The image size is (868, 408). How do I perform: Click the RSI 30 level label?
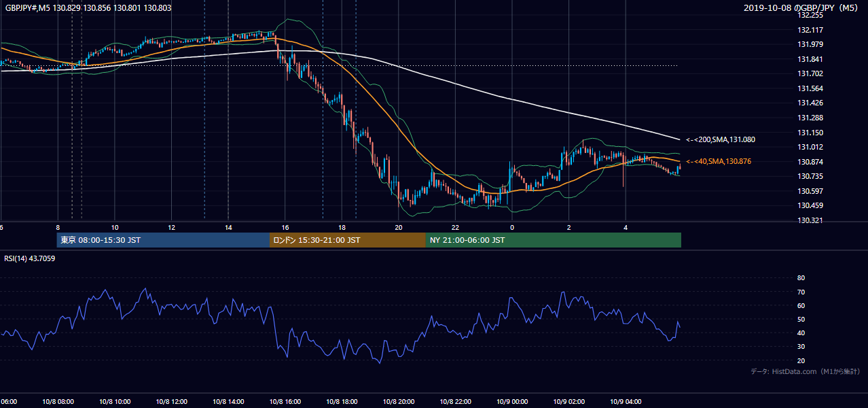pos(801,347)
